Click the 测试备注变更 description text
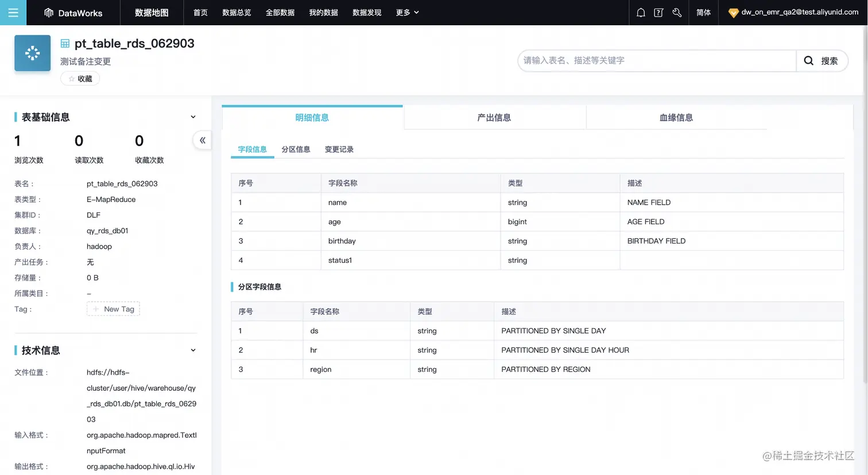This screenshot has width=868, height=475. 86,61
